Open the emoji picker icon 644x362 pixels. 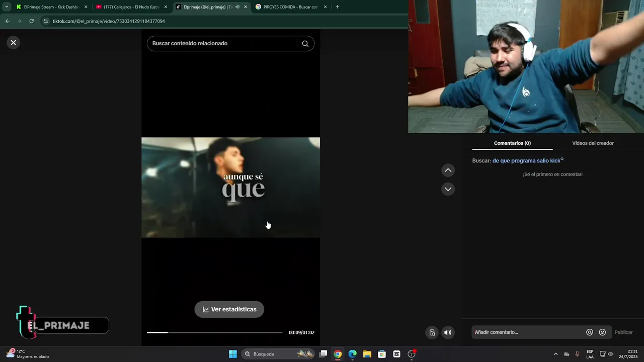(602, 332)
